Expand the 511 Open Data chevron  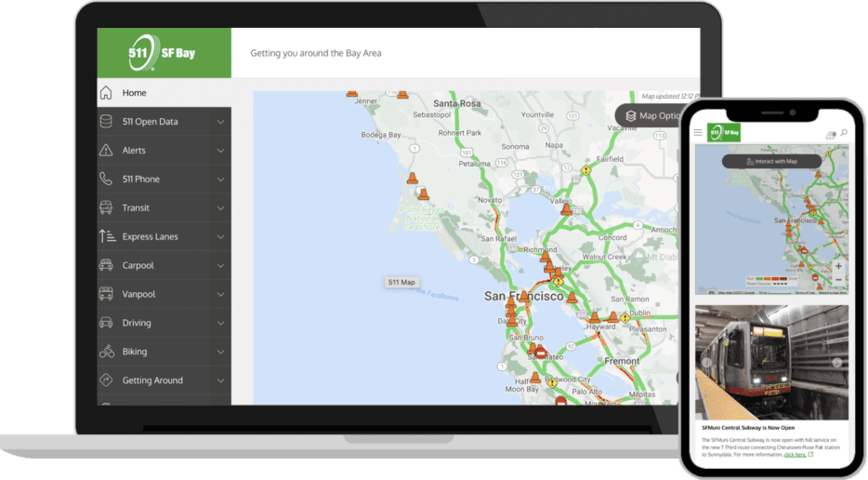(220, 122)
